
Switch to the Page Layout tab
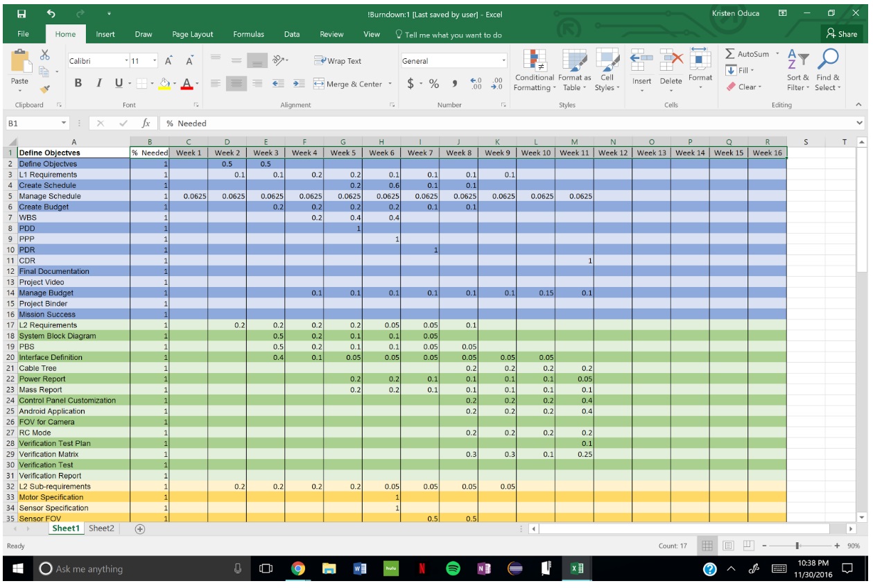193,34
